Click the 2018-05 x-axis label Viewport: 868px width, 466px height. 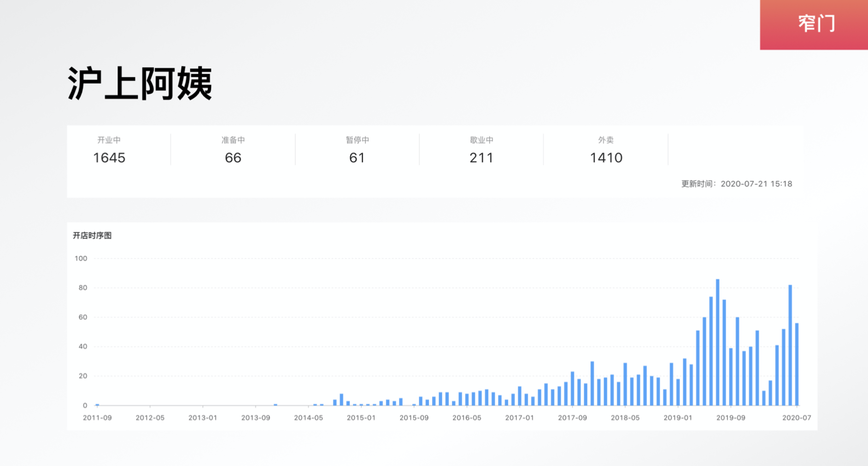[625, 418]
